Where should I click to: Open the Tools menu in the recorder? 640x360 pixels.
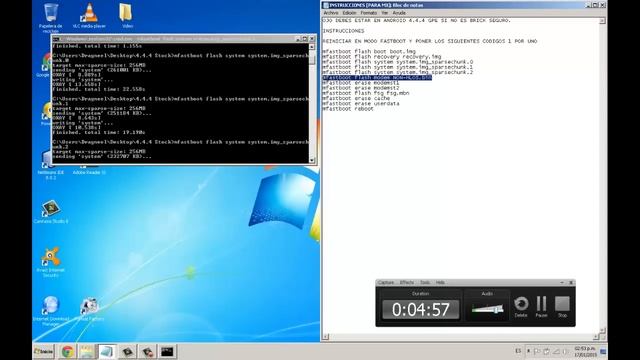(425, 282)
